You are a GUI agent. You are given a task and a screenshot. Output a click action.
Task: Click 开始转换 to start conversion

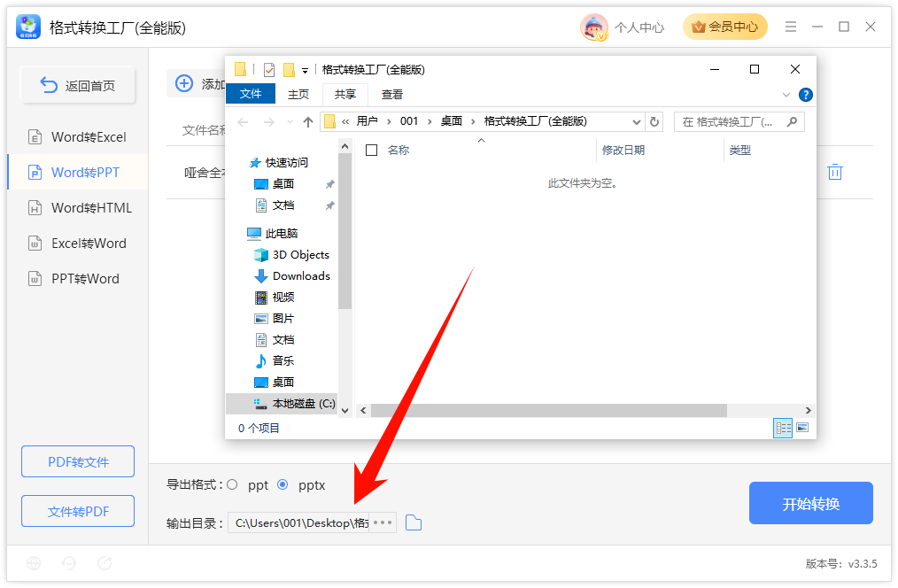coord(811,503)
